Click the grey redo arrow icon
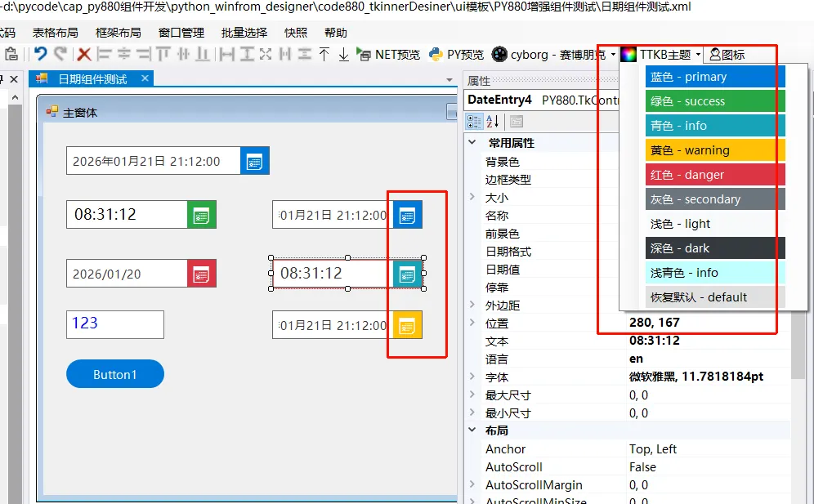Viewport: 814px width, 504px height. click(x=60, y=54)
